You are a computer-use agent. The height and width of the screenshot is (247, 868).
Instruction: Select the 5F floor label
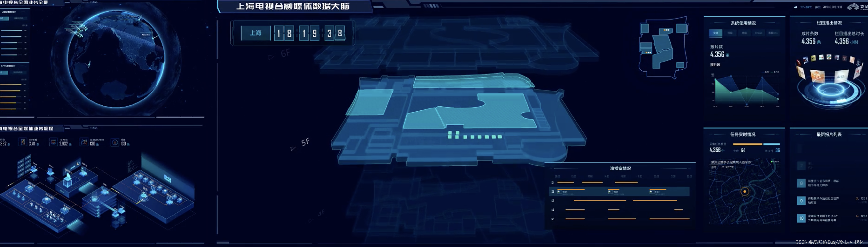(x=305, y=142)
